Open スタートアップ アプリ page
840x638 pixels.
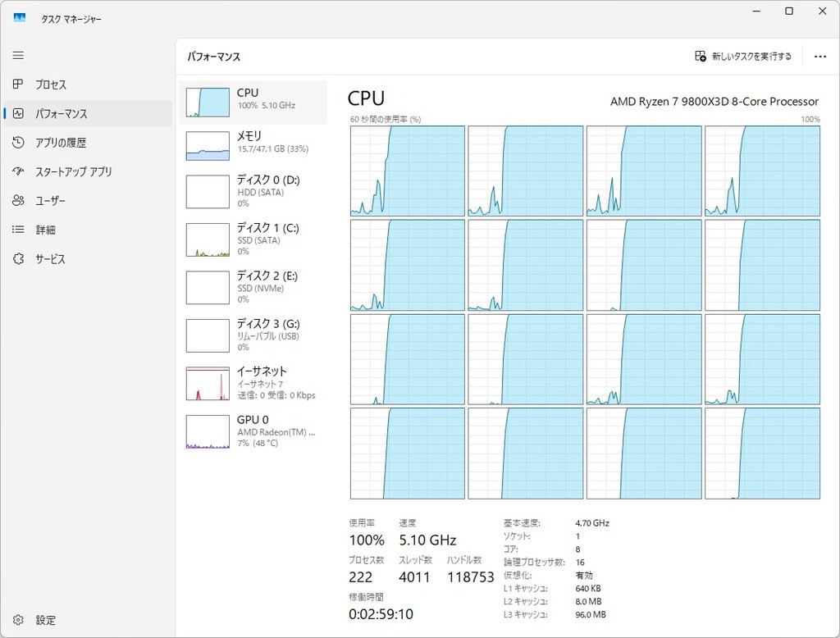tap(73, 172)
